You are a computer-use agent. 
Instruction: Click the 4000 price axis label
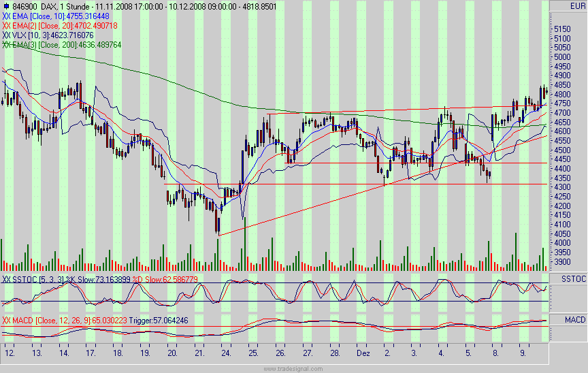(561, 243)
